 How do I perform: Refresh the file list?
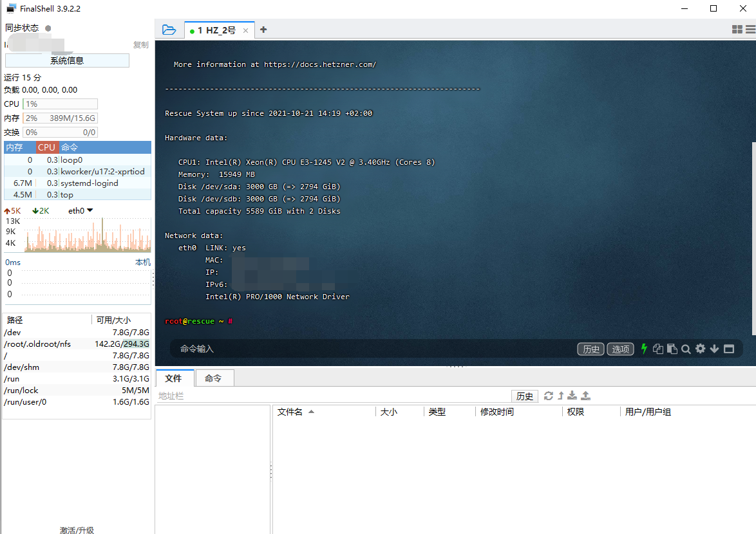coord(548,396)
